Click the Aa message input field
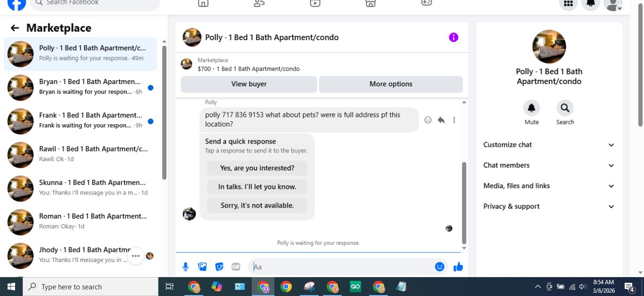This screenshot has height=296, width=644. point(342,267)
